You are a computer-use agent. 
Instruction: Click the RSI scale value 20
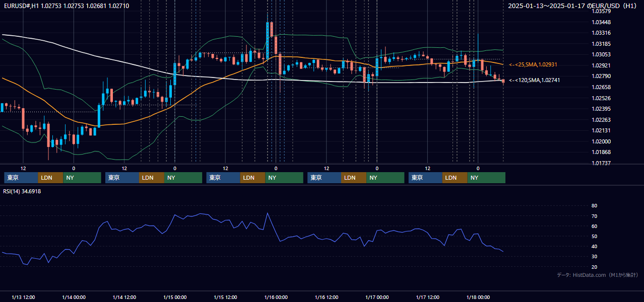[594, 267]
